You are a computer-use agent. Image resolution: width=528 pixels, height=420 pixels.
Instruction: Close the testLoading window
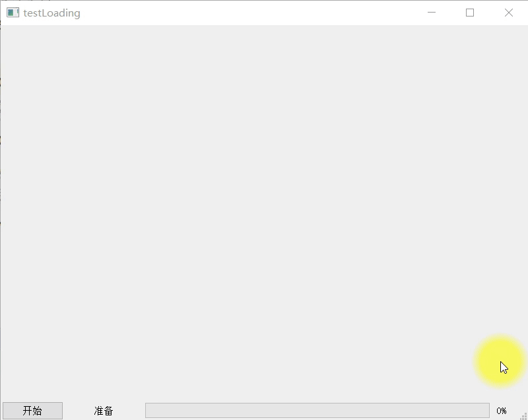[x=508, y=13]
